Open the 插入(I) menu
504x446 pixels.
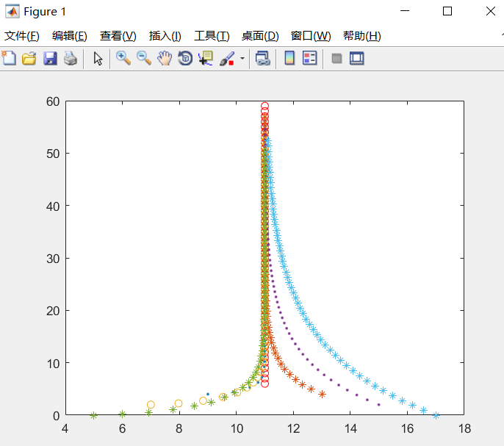pos(165,36)
